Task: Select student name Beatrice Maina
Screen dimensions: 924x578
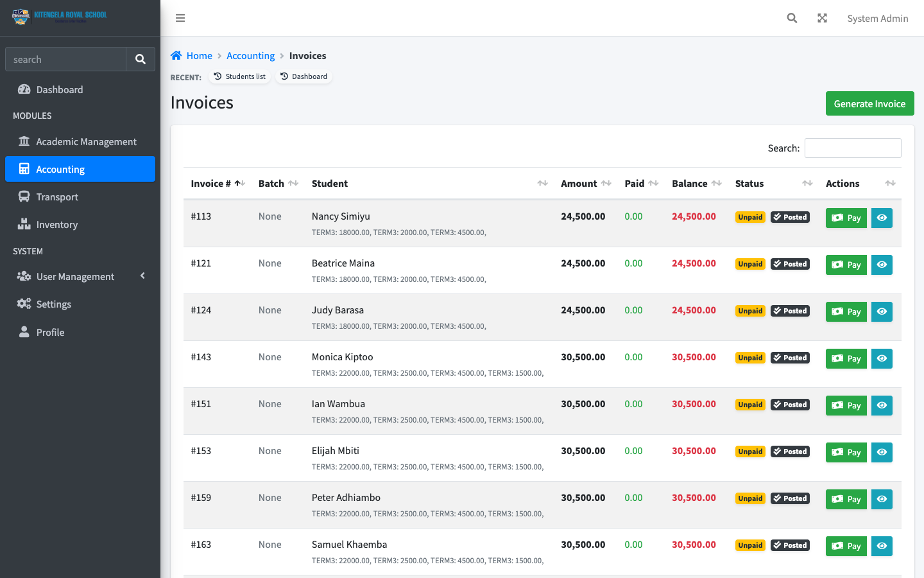Action: tap(343, 263)
